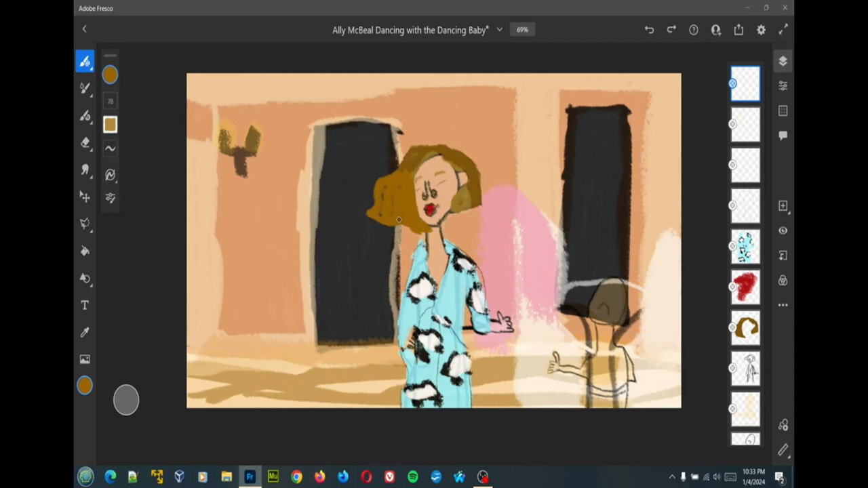Select the top blank layer thumbnail

pyautogui.click(x=745, y=83)
